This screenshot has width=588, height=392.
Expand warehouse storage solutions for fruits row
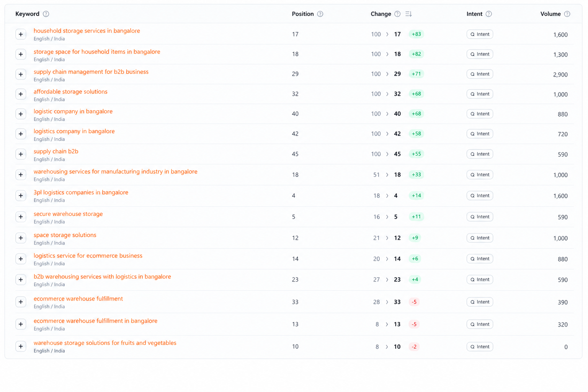coord(21,346)
